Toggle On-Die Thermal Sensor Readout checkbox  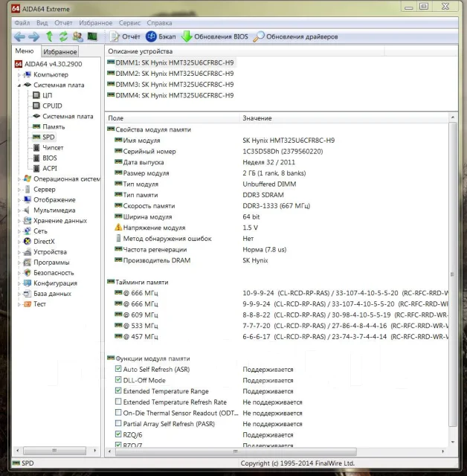coord(118,413)
